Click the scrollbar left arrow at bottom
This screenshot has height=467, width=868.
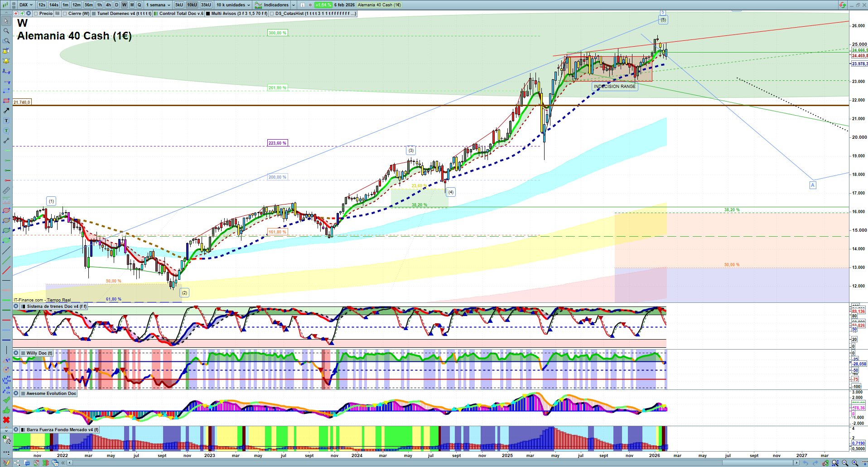click(69, 463)
